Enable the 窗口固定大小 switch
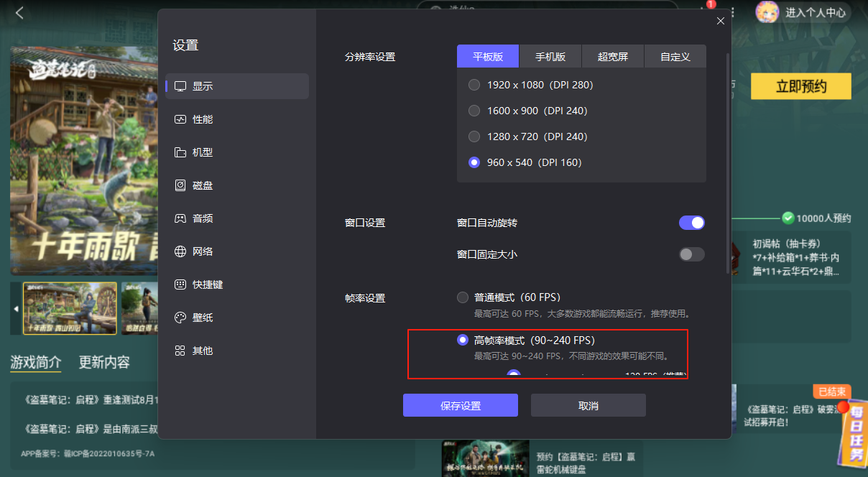The height and width of the screenshot is (477, 868). coord(692,254)
